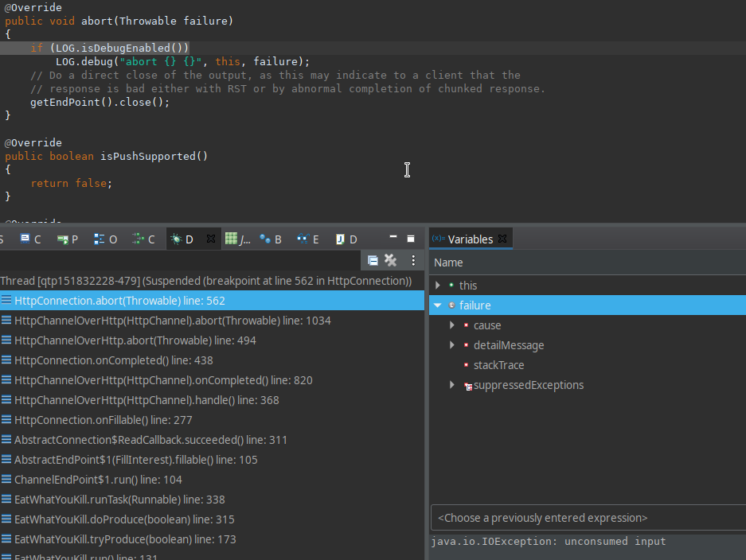
Task: Open the Call Hierarchy tab next to Debug
Action: pos(144,239)
